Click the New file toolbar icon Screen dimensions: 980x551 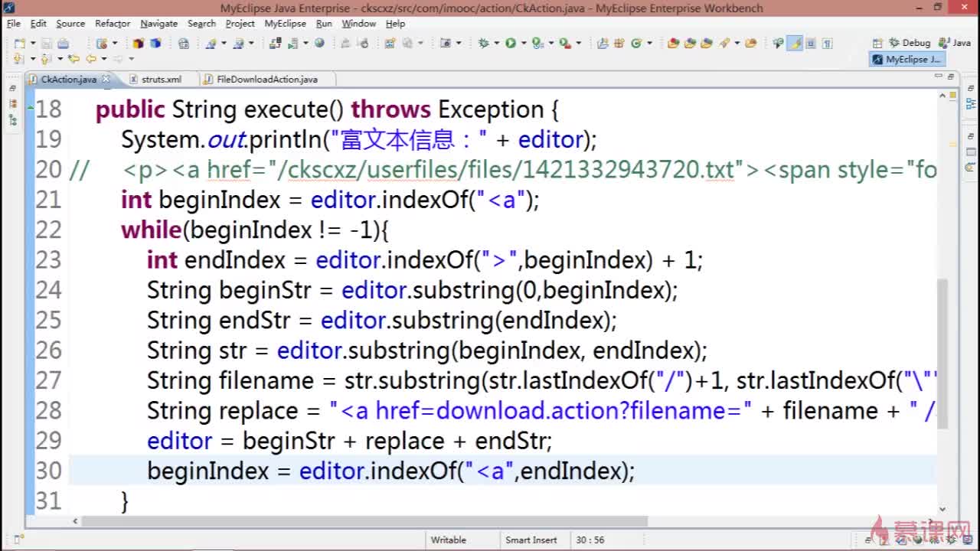[x=19, y=43]
